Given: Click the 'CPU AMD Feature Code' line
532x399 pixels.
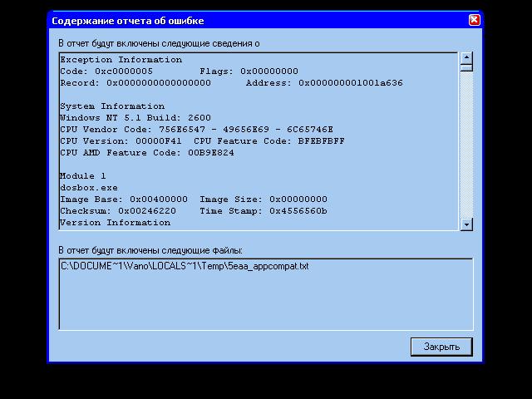Looking at the screenshot, I should tap(146, 153).
